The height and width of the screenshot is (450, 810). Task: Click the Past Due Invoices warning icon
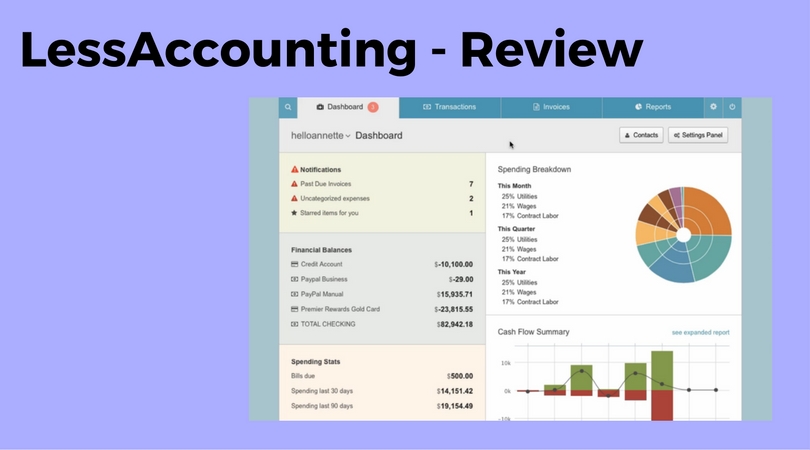[294, 183]
